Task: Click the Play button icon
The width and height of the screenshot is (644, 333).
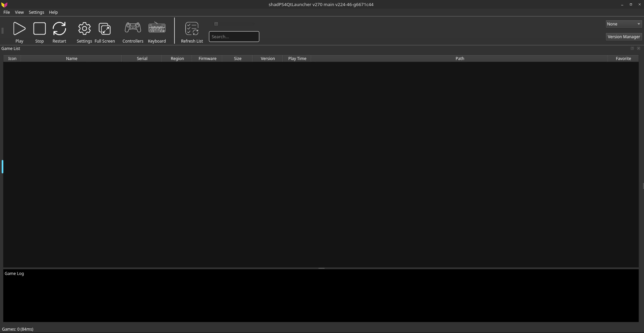Action: (x=19, y=29)
